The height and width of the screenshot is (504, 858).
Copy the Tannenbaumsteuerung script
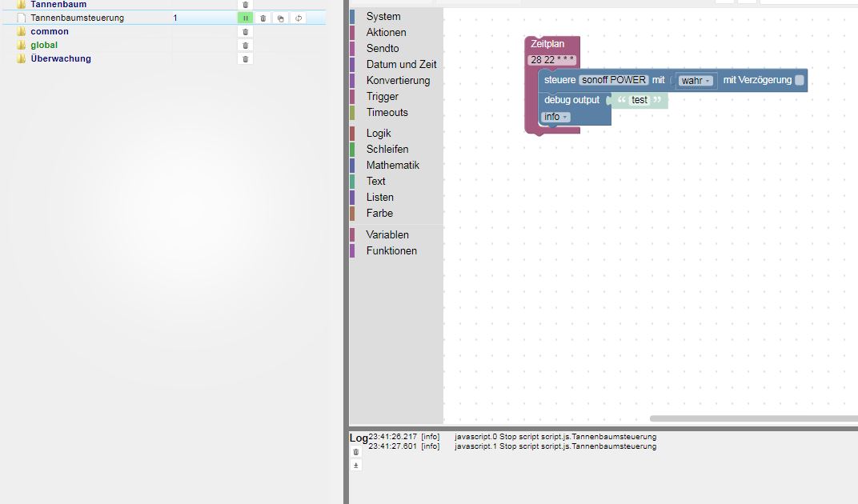[280, 18]
